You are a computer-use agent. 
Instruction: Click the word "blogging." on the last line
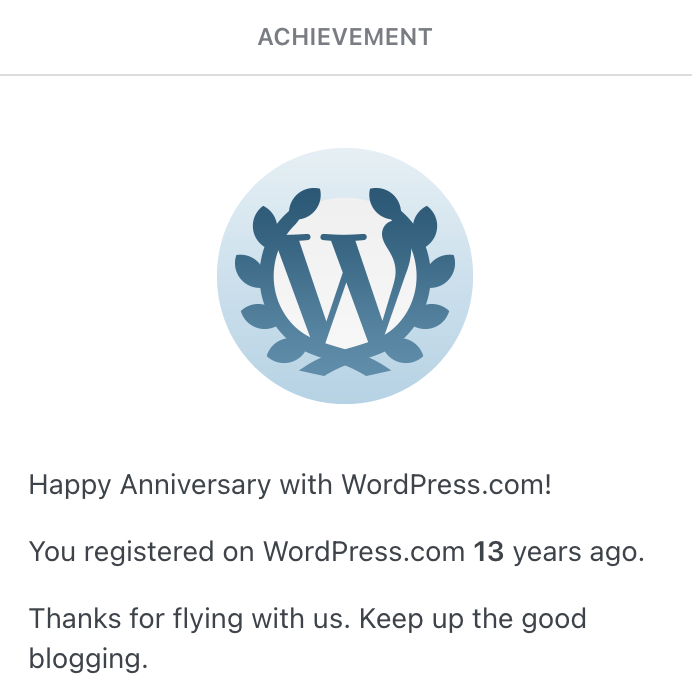point(88,659)
